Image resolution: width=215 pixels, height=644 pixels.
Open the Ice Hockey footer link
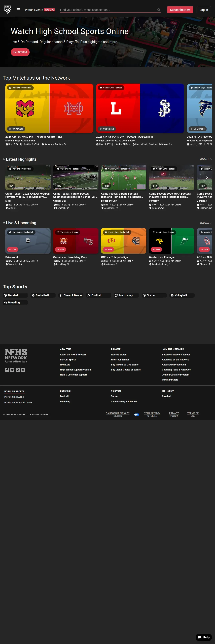tap(168, 391)
